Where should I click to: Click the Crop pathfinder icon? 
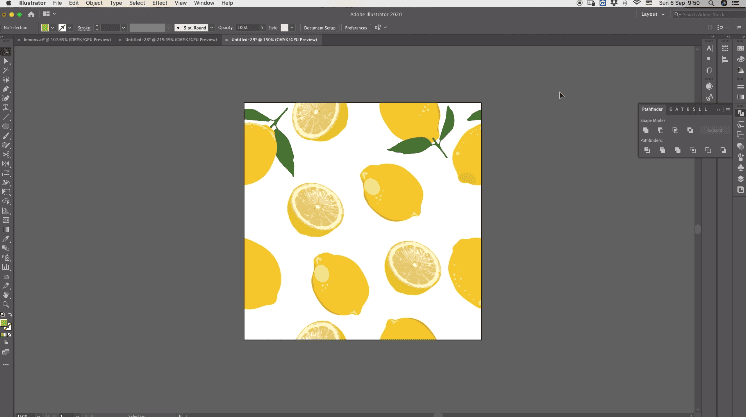[691, 150]
